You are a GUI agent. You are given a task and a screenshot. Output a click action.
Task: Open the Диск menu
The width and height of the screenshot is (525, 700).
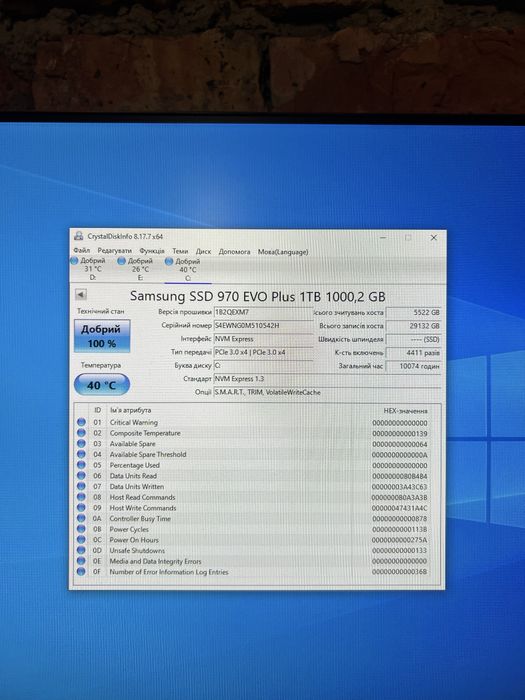click(203, 251)
